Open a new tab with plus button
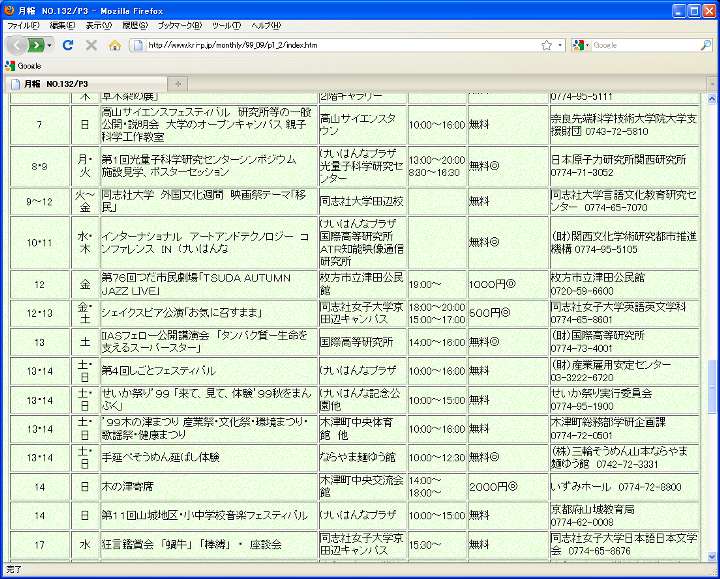 tap(178, 83)
